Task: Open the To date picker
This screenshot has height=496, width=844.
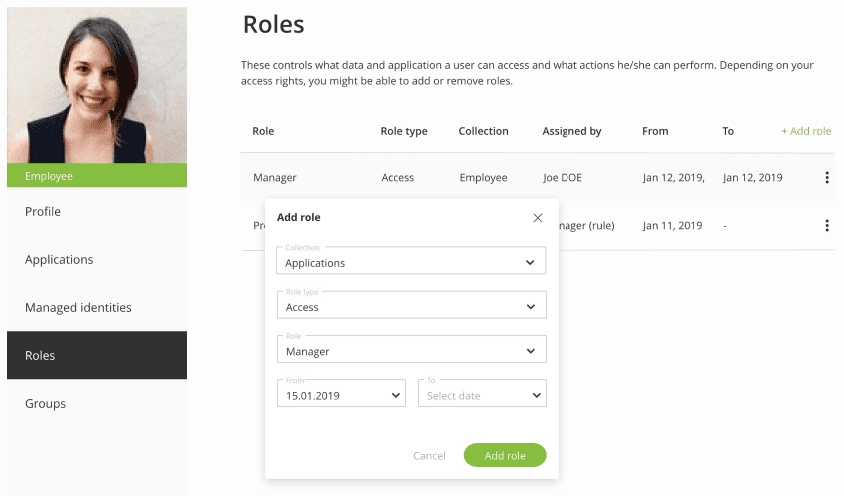Action: (x=482, y=395)
